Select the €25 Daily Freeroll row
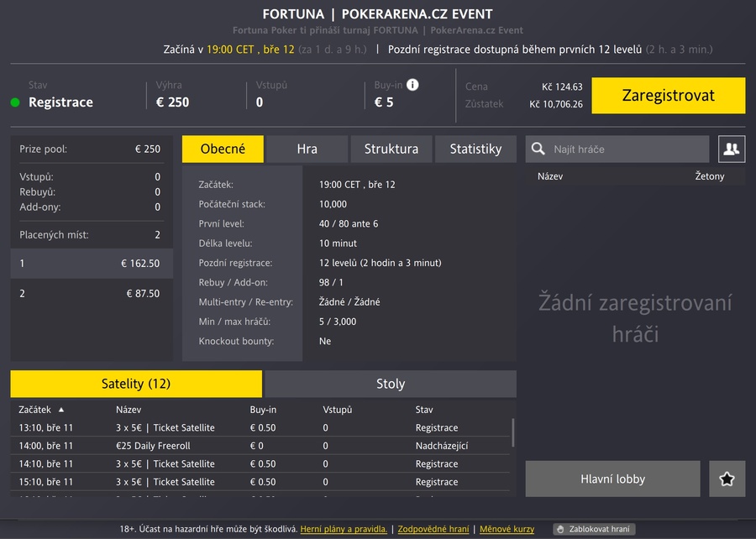Viewport: 756px width, 539px height. 260,446
